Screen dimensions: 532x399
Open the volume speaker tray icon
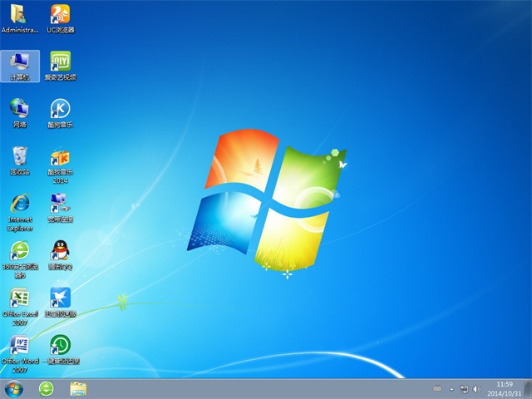pos(476,389)
